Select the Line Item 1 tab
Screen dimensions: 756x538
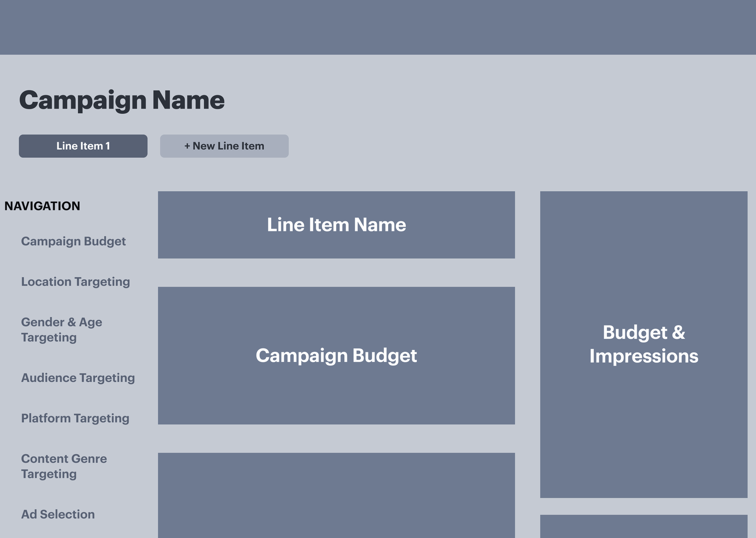83,146
